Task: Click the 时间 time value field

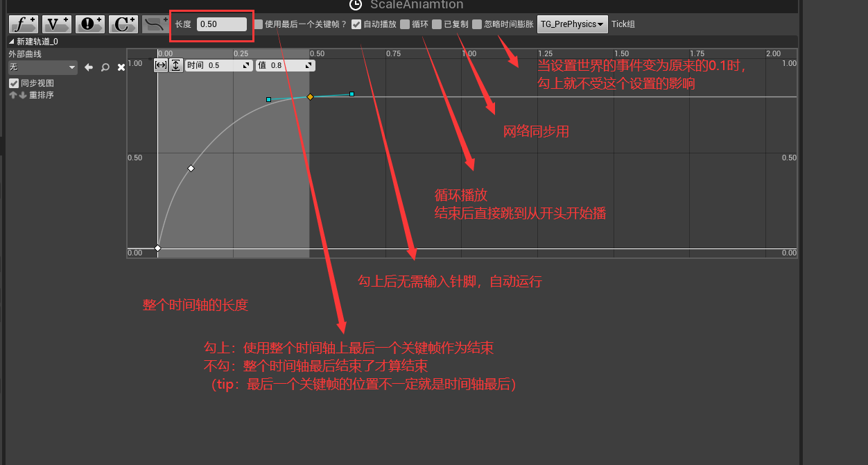Action: pos(223,65)
